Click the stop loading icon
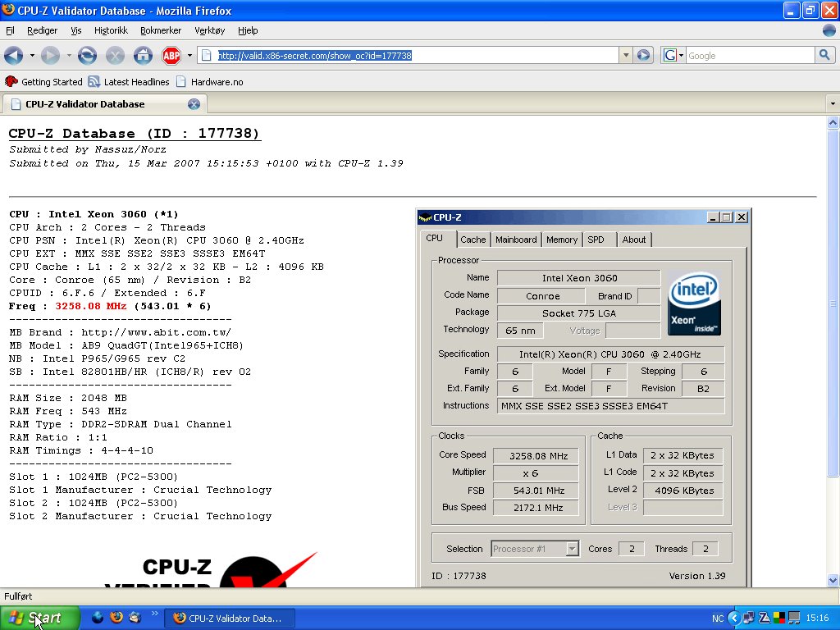 pos(115,55)
